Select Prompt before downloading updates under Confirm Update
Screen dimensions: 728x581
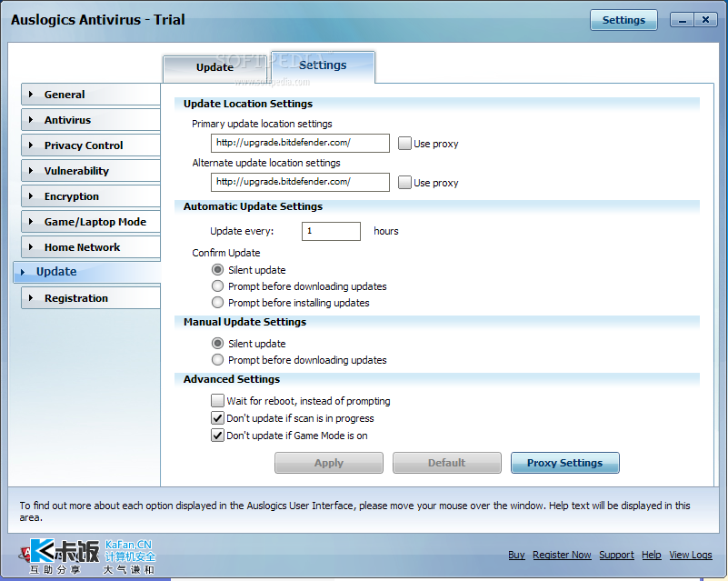point(217,286)
